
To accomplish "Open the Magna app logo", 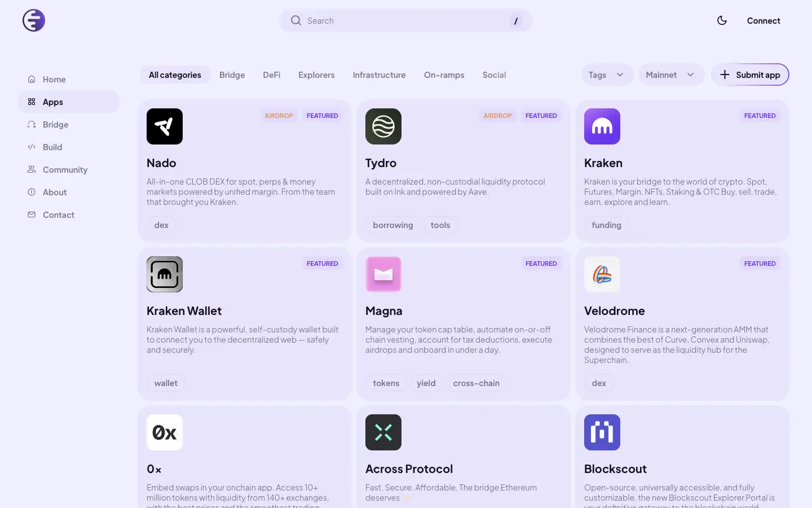I will (383, 274).
